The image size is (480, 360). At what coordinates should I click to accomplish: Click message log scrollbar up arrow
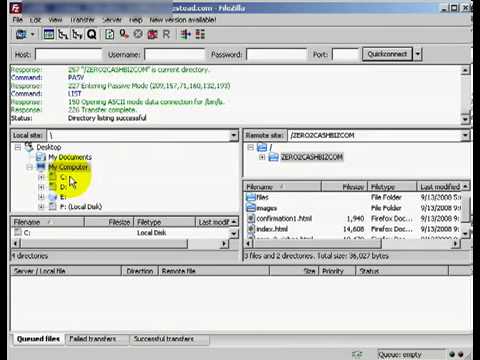pos(465,70)
